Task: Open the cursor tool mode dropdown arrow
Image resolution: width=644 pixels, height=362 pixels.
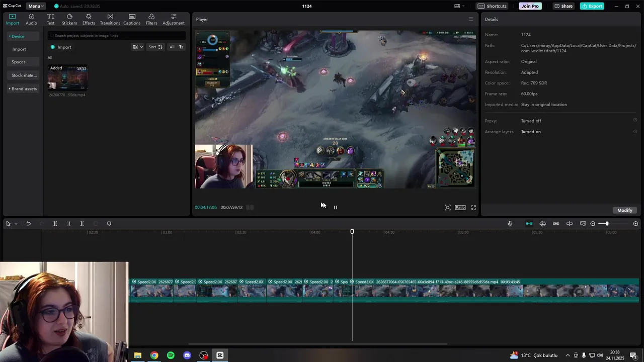Action: (16, 224)
